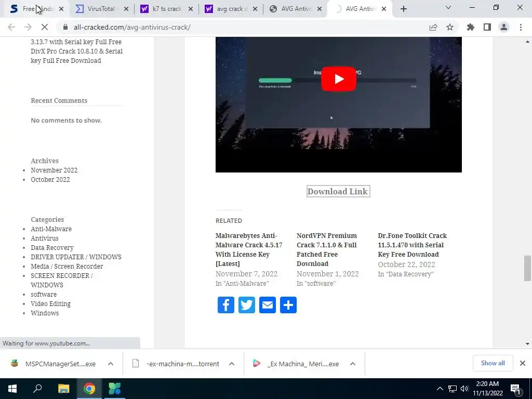Screen dimensions: 532x399
Task: Open the green PC Manager taskbar app
Action: (x=115, y=389)
